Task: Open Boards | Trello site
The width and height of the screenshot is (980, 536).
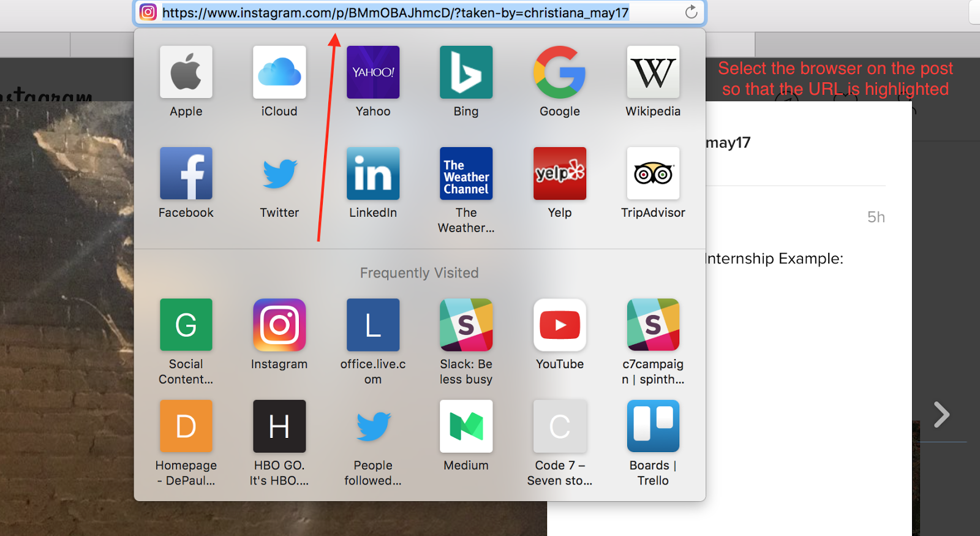Action: [x=653, y=426]
